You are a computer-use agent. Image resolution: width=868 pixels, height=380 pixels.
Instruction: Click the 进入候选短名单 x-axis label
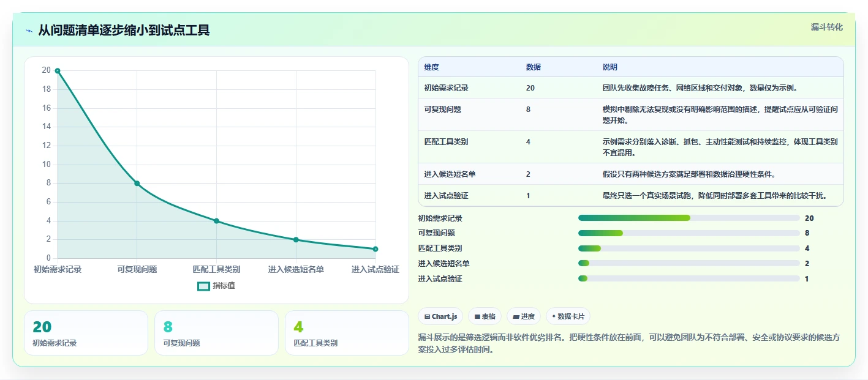pos(296,269)
